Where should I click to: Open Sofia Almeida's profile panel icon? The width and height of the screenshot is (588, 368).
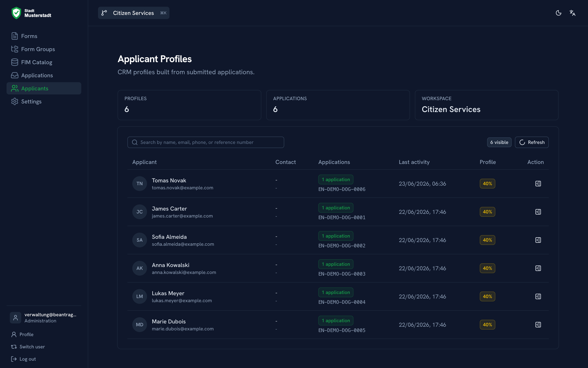(538, 240)
